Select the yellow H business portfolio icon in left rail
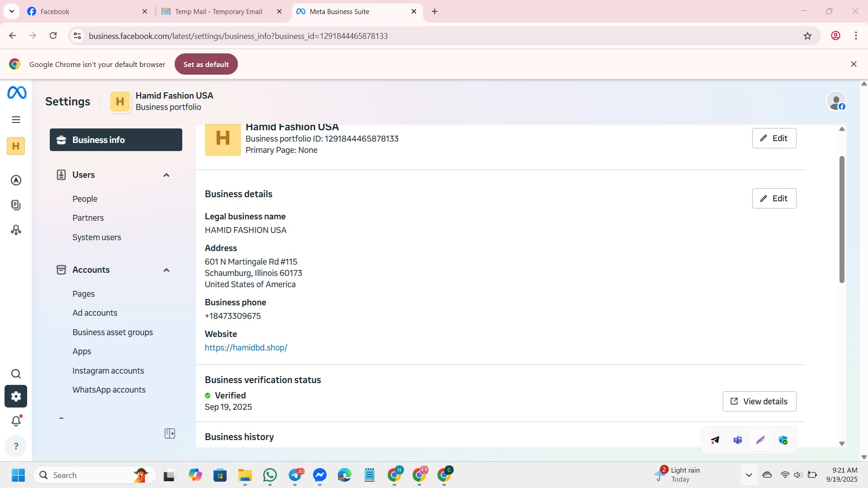Viewport: 868px width, 488px height. click(x=16, y=146)
